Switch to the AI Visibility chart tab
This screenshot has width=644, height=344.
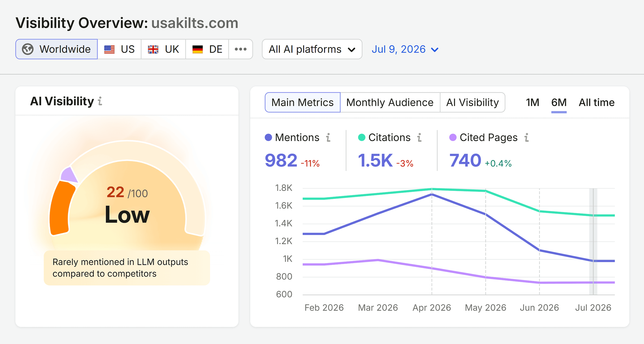click(x=472, y=102)
